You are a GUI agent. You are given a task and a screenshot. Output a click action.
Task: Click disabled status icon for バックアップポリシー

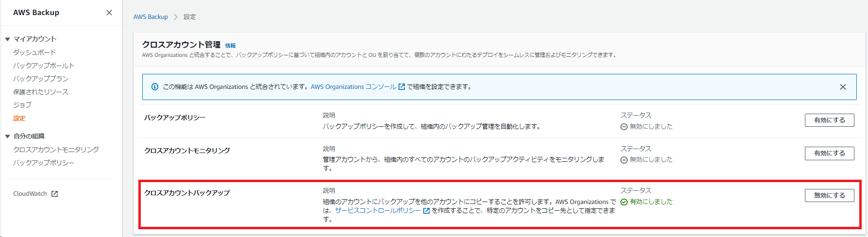coord(624,127)
